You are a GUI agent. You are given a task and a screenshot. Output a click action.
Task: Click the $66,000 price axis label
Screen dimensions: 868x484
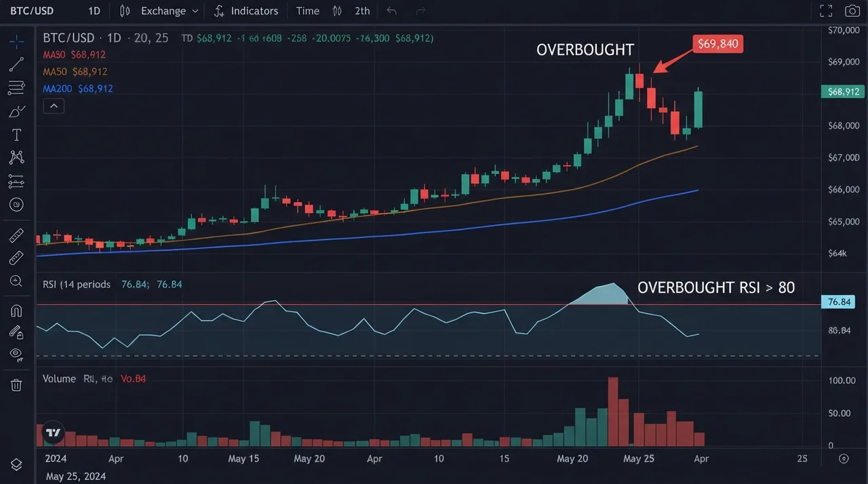click(844, 190)
